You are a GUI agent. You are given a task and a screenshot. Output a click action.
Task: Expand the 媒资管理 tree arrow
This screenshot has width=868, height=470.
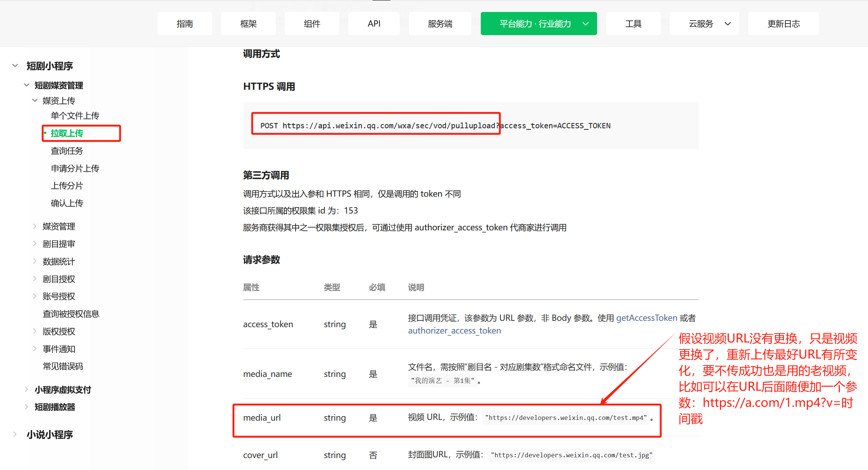(x=35, y=226)
